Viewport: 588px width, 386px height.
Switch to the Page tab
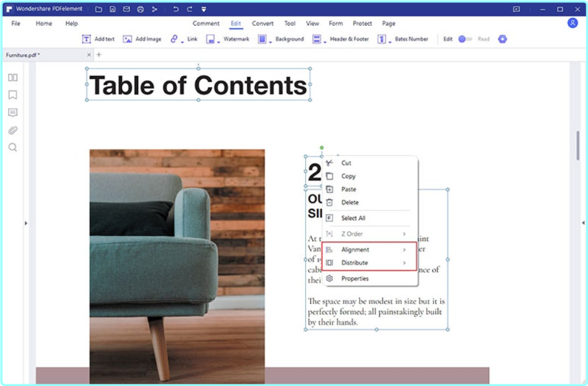pos(389,23)
